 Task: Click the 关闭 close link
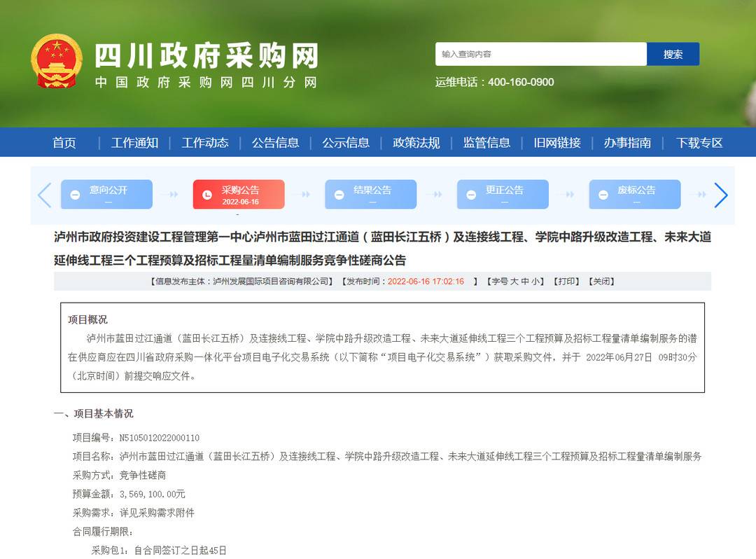click(601, 282)
